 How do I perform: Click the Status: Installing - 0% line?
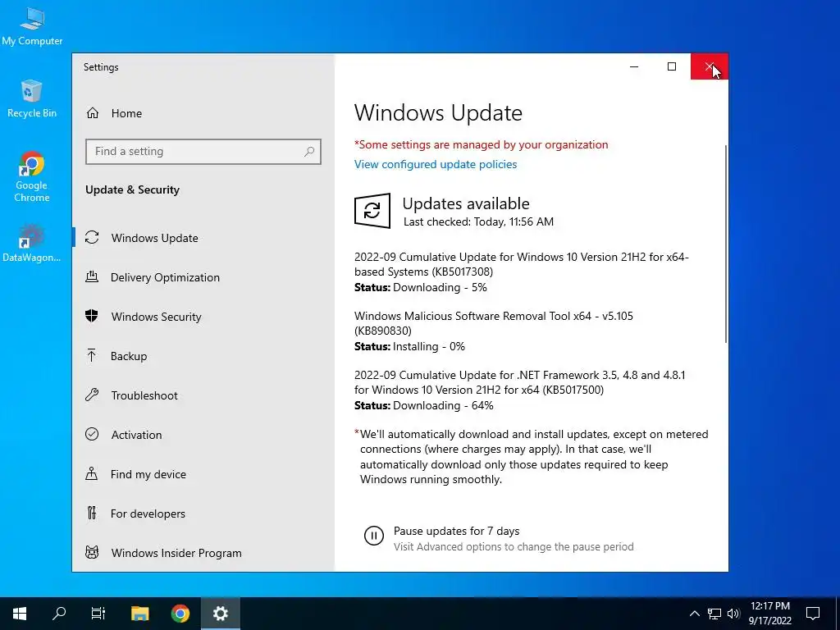point(410,347)
